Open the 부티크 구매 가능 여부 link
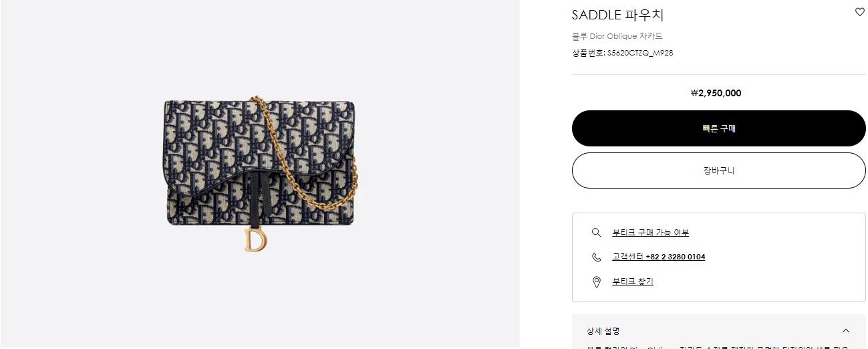868x349 pixels. (x=650, y=233)
